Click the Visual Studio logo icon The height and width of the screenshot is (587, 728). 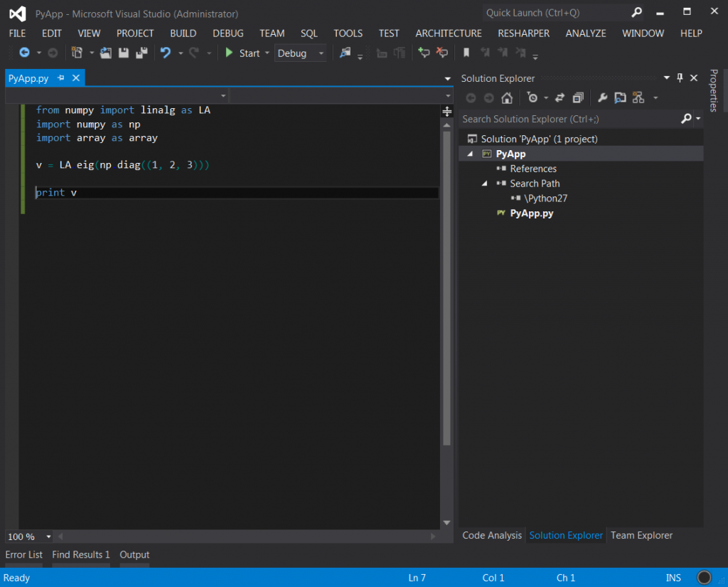pos(18,14)
